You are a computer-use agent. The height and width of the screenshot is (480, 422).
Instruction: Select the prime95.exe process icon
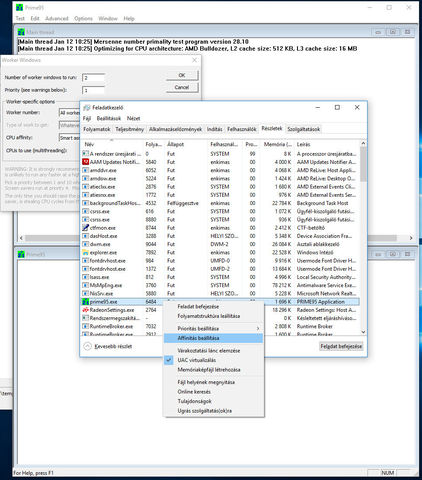85,302
